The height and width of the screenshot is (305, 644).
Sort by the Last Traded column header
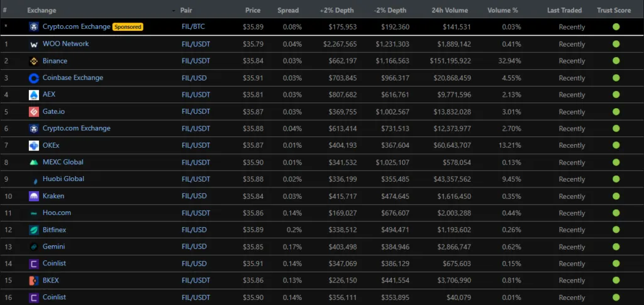coord(564,10)
